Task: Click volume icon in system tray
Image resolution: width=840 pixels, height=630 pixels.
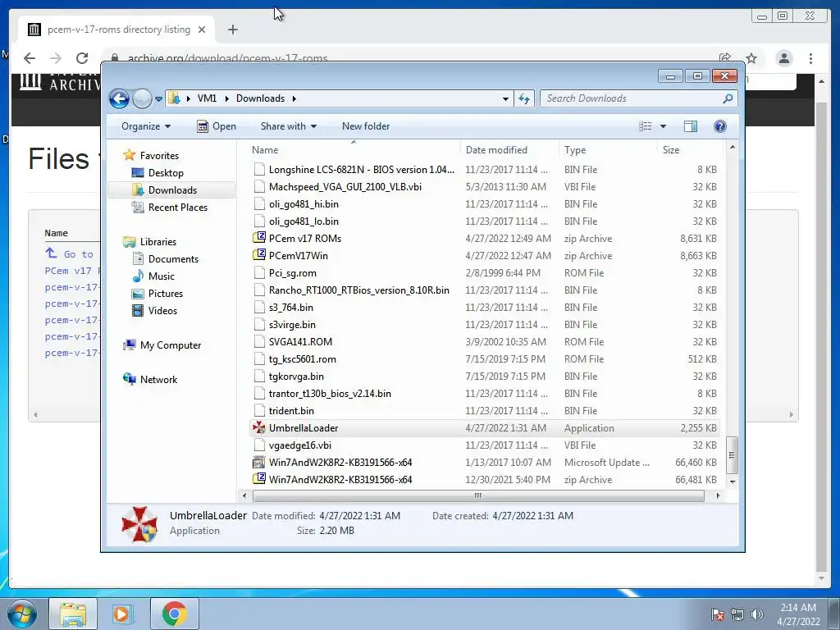Action: 756,614
